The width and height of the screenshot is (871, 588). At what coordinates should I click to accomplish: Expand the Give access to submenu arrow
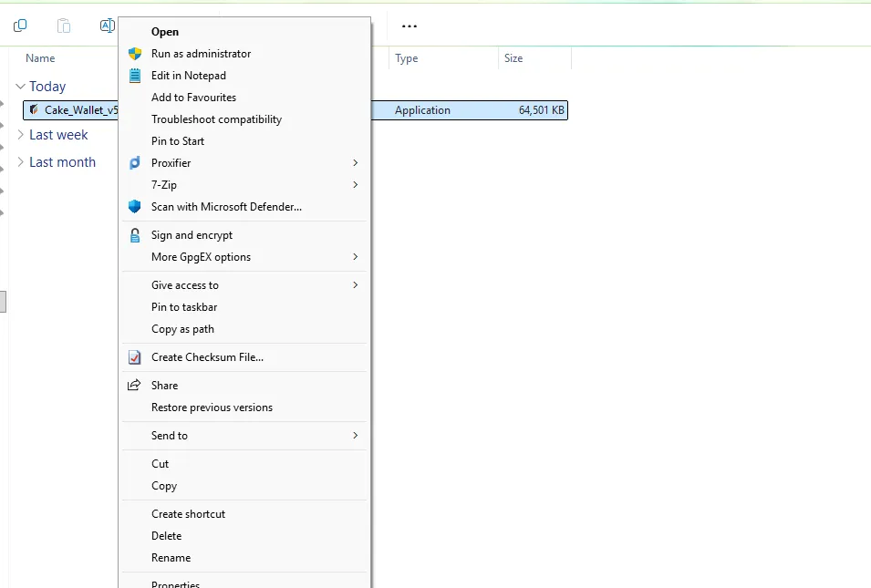(x=356, y=284)
